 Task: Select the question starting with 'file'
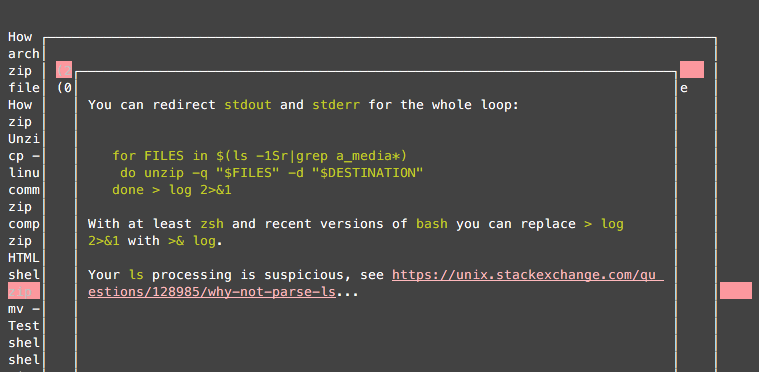pyautogui.click(x=23, y=88)
